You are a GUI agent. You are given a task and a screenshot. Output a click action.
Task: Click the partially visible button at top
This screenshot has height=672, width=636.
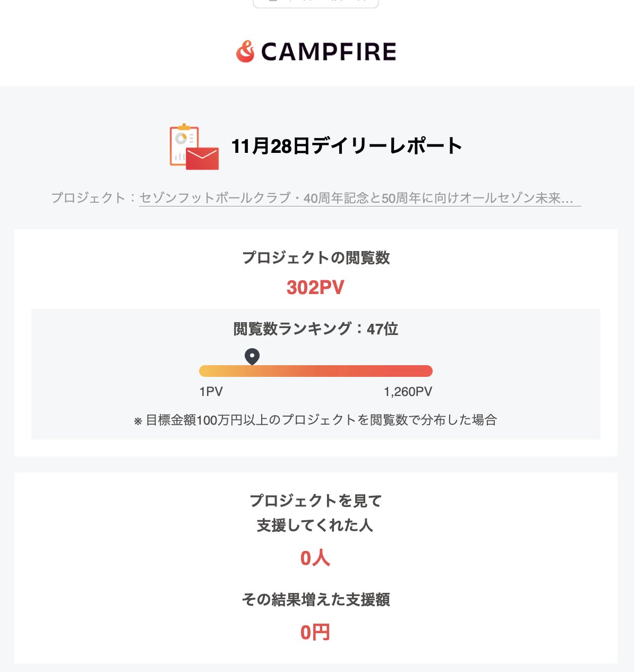coord(316,3)
